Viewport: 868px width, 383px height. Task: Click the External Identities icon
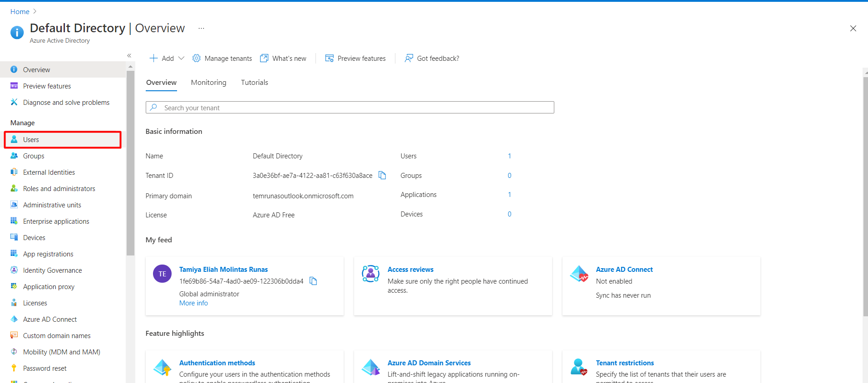(x=14, y=172)
